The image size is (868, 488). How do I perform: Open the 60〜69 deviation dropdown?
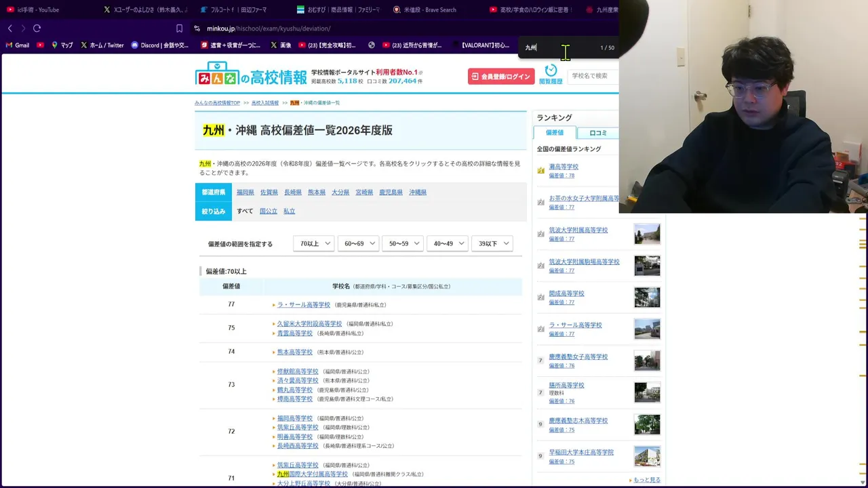pyautogui.click(x=359, y=243)
